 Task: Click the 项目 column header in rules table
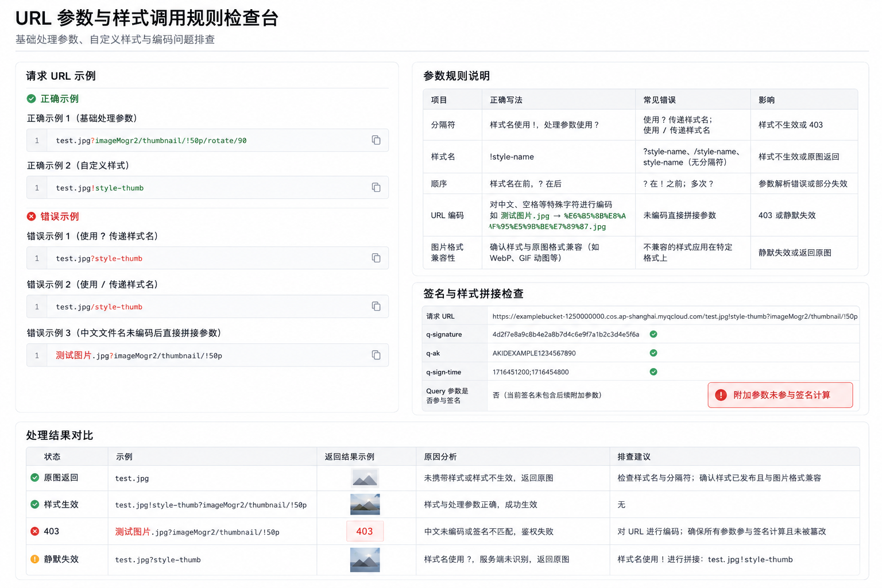coord(439,100)
